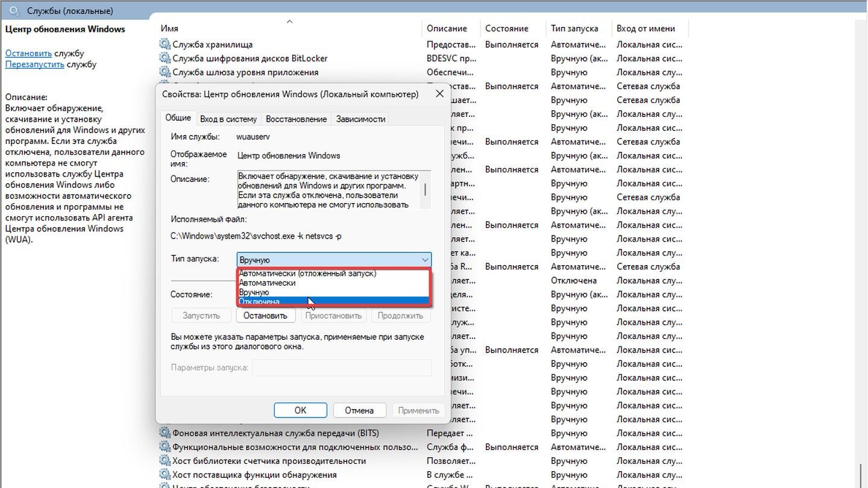868x488 pixels.
Task: Click the wuauserv service name text
Action: point(253,137)
